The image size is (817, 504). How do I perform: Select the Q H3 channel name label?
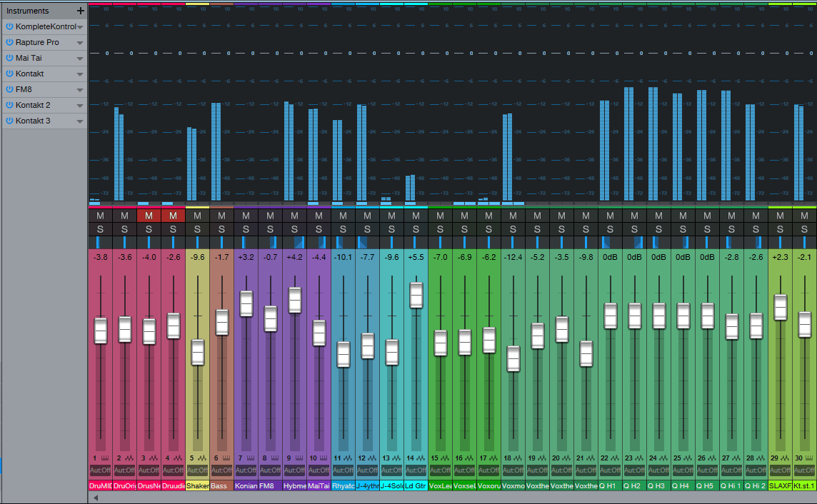coord(658,485)
